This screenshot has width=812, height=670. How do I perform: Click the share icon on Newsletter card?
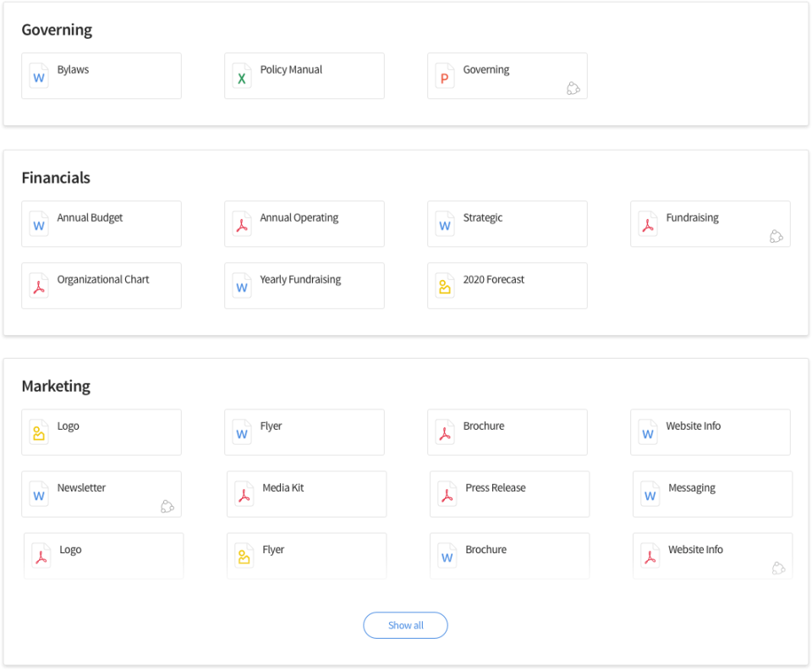[167, 506]
